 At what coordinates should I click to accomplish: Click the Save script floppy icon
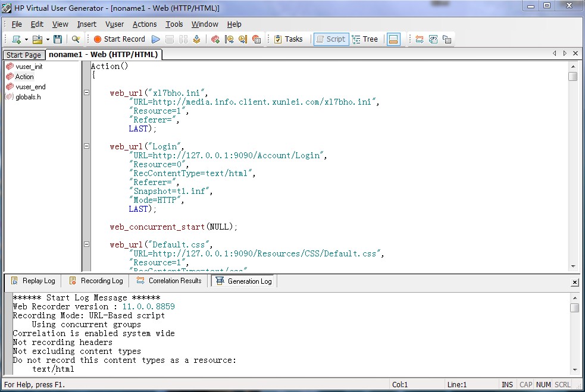pyautogui.click(x=58, y=39)
